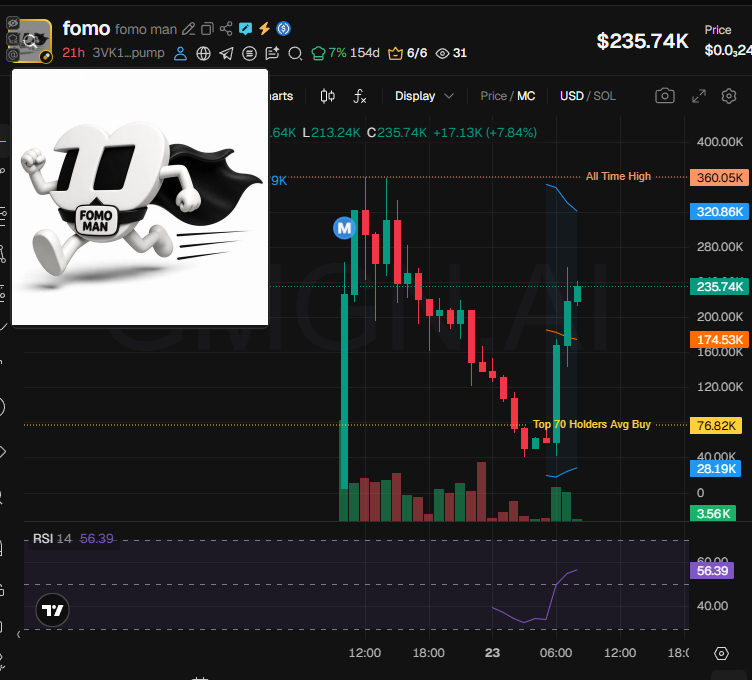Click the blue M marker on chart
This screenshot has height=680, width=752.
point(344,228)
